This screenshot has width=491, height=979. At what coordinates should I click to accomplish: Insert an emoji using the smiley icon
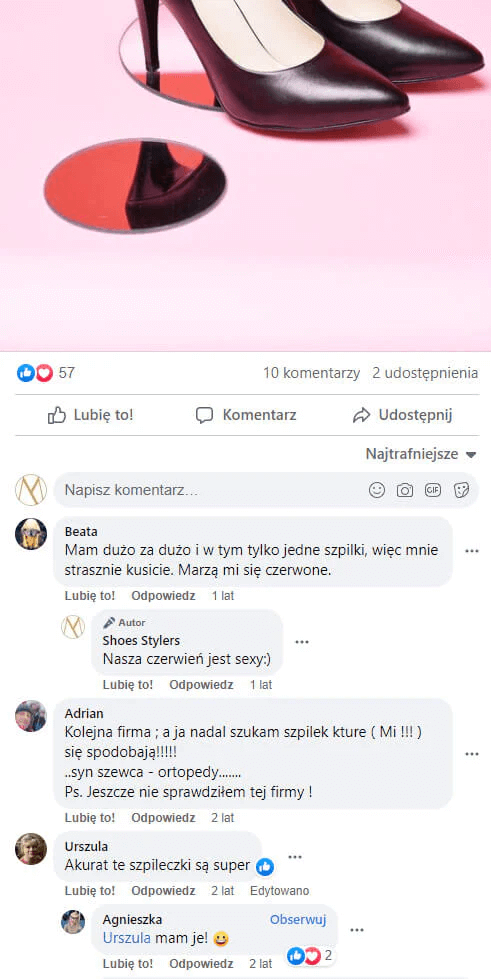pos(377,490)
